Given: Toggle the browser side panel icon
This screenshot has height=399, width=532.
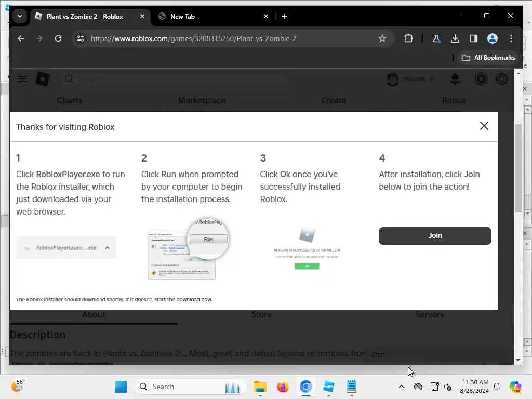Looking at the screenshot, I should click(x=474, y=38).
